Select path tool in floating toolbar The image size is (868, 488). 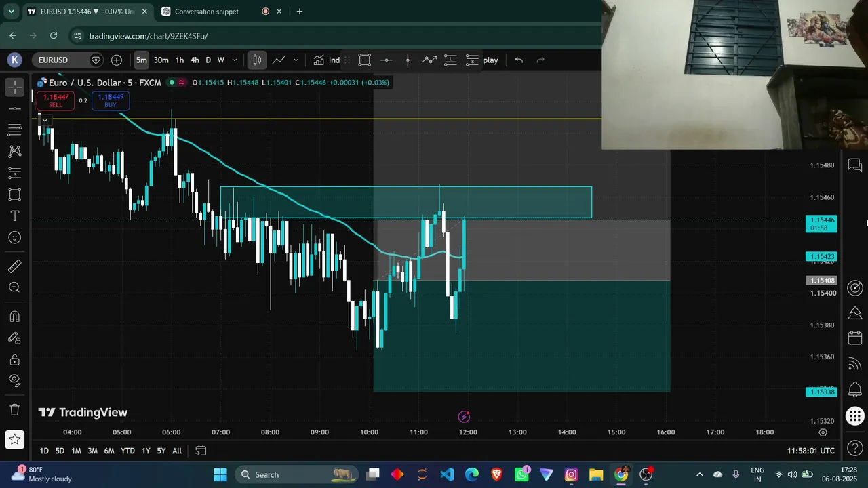tap(429, 60)
